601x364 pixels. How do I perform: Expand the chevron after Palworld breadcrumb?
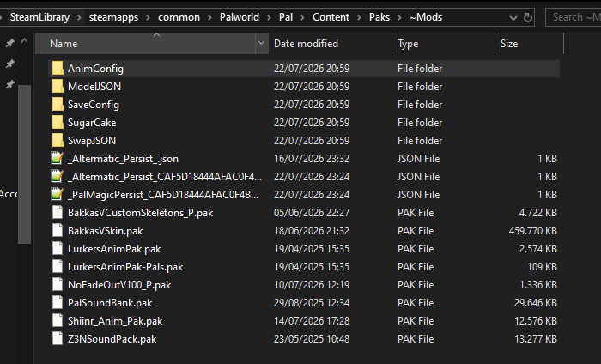tap(269, 17)
